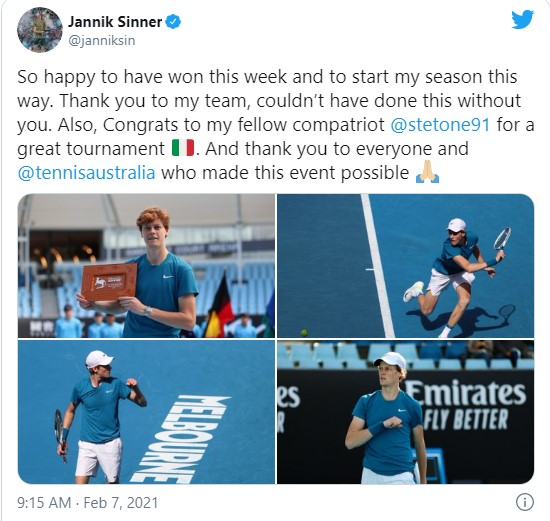Click the @janniksin handle
The width and height of the screenshot is (550, 521).
pos(101,40)
